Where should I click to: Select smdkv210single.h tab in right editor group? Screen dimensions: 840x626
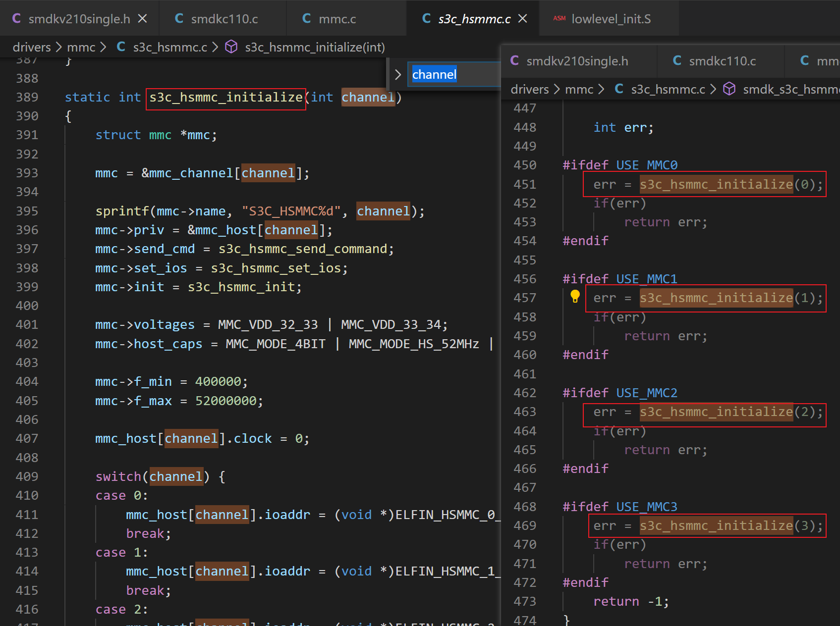577,61
